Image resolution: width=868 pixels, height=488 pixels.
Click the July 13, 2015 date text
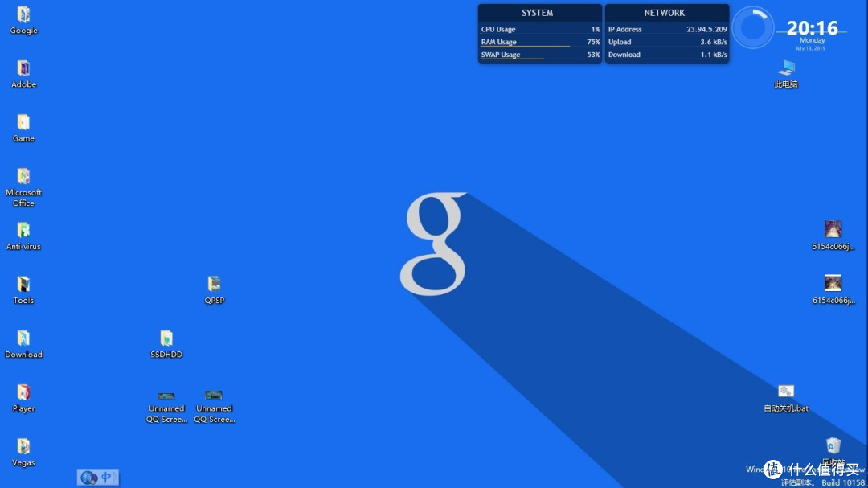coord(810,49)
